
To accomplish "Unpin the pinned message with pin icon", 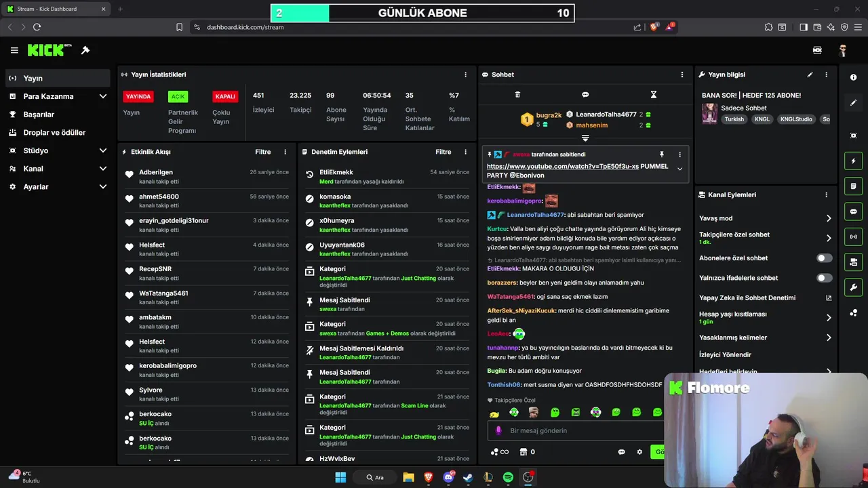I will click(661, 155).
